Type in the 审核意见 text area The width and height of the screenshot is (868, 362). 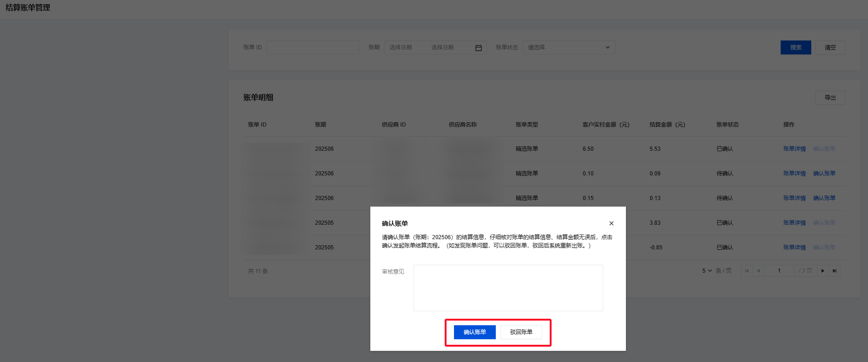(x=508, y=288)
